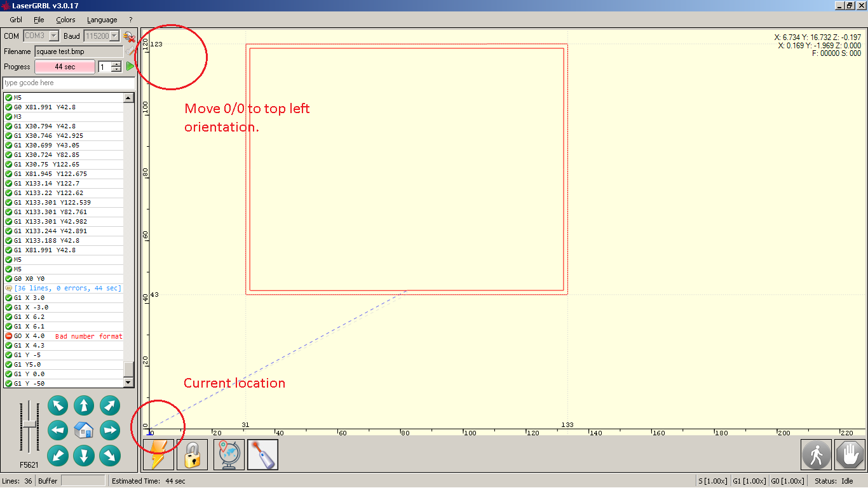
Task: Open the Grbl menu
Action: coord(16,20)
